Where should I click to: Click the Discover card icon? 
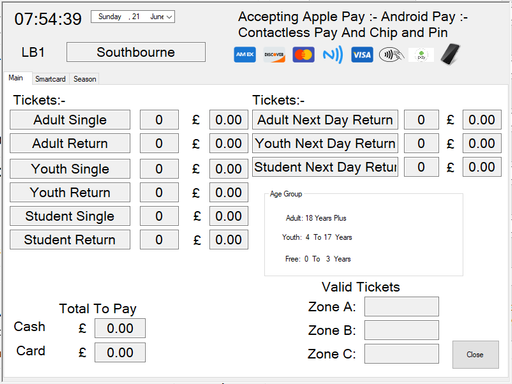274,55
